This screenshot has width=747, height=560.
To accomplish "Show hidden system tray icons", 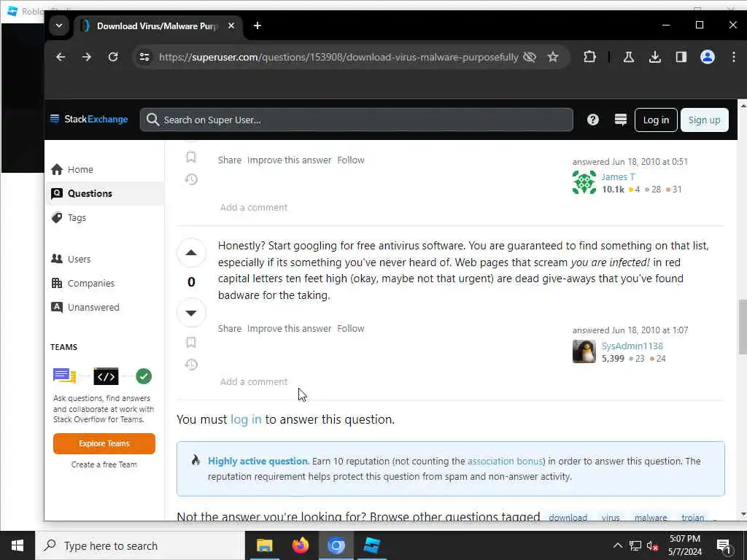I will [x=618, y=545].
